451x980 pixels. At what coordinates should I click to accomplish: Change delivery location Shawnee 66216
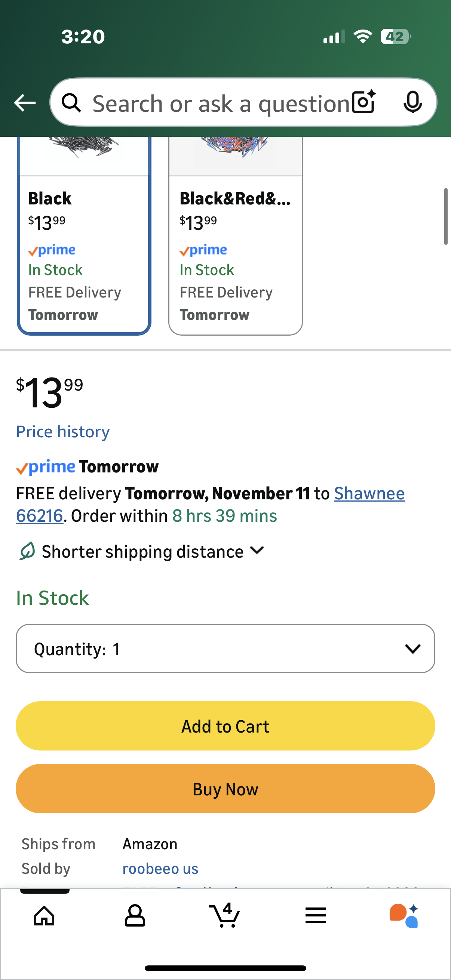pyautogui.click(x=369, y=494)
